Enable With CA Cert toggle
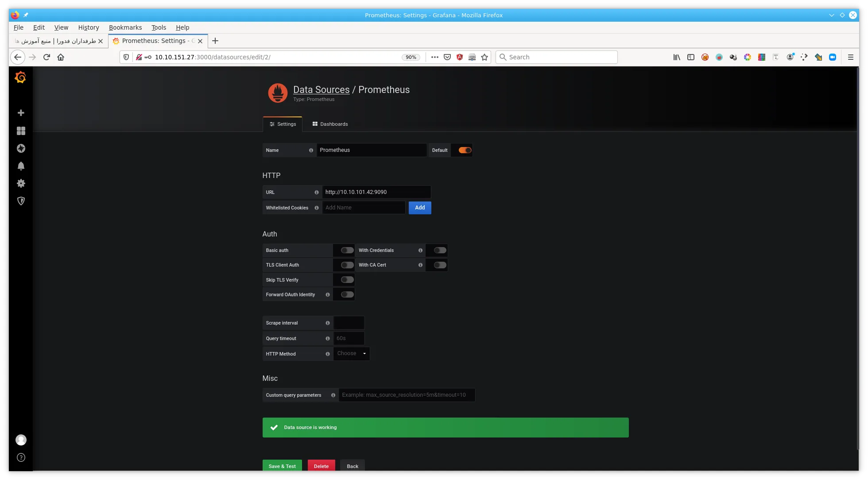 [x=440, y=265]
